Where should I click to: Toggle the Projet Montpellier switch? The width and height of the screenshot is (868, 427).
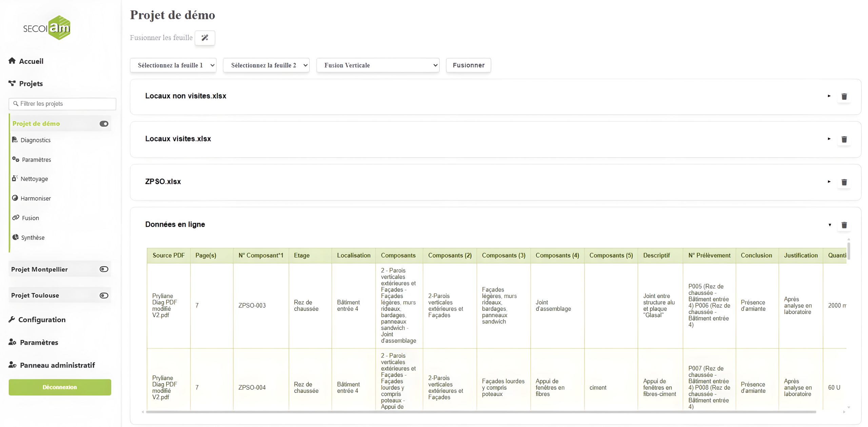104,269
